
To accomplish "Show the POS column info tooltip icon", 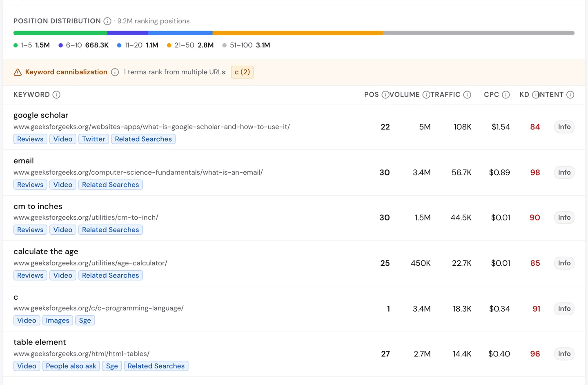I will pyautogui.click(x=385, y=95).
